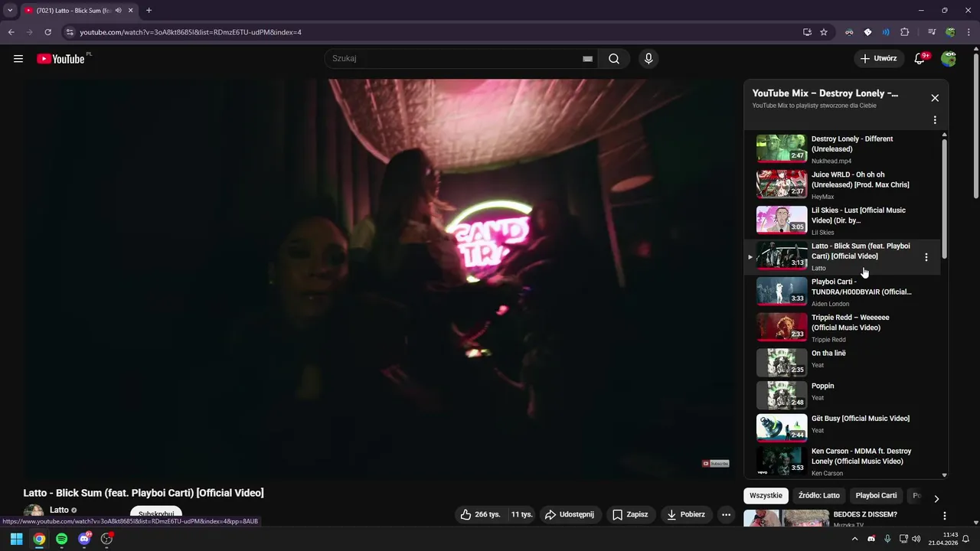The height and width of the screenshot is (551, 980).
Task: Open options for Latto - Blick Sum playlist row
Action: tap(926, 257)
